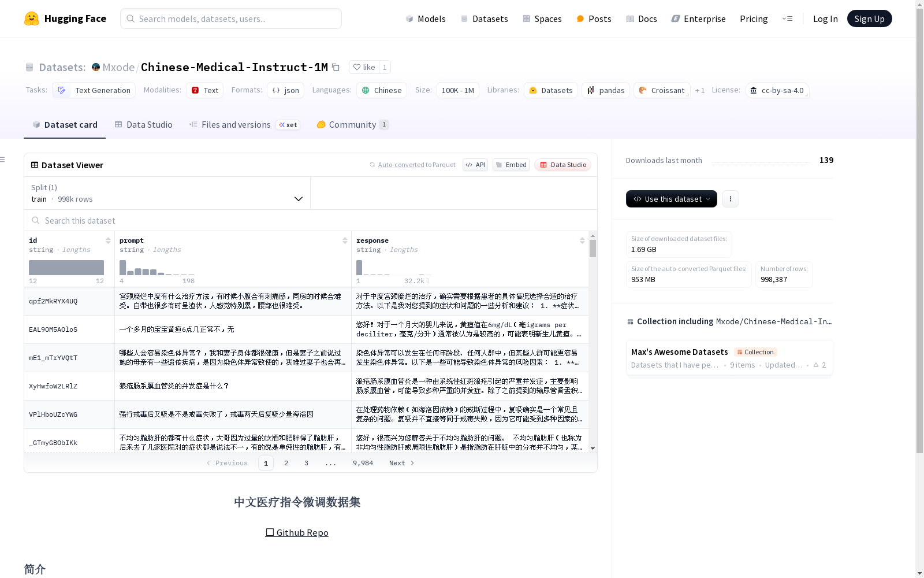Click the Sign Up button
The height and width of the screenshot is (578, 924).
coord(869,18)
